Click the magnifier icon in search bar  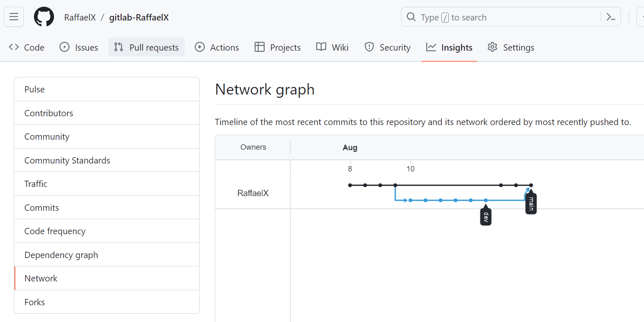click(x=411, y=17)
